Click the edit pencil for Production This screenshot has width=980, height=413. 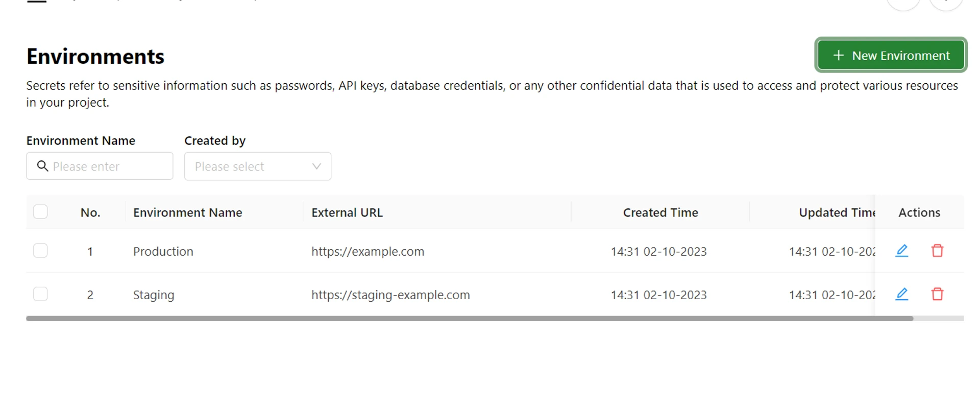click(902, 251)
